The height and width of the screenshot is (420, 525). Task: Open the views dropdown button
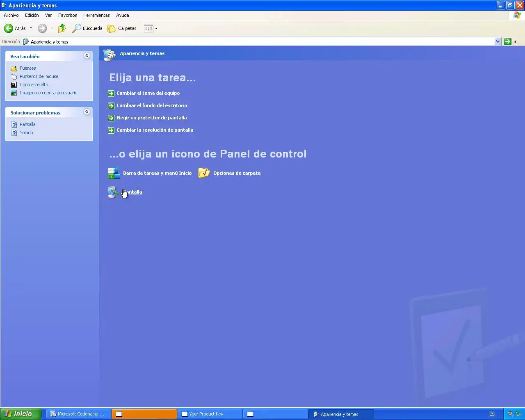pos(151,28)
